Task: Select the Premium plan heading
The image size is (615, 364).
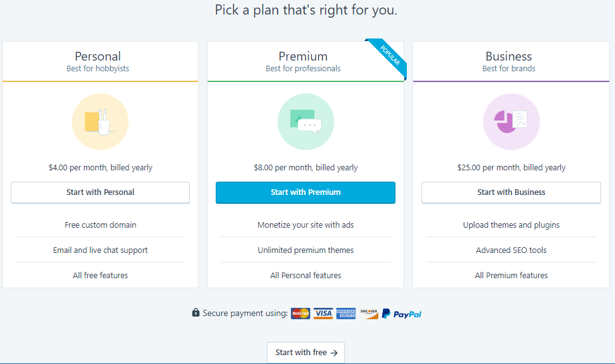Action: click(303, 56)
